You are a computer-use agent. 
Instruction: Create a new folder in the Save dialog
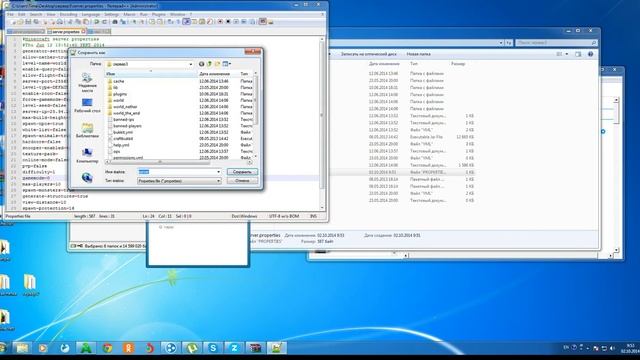tap(217, 64)
